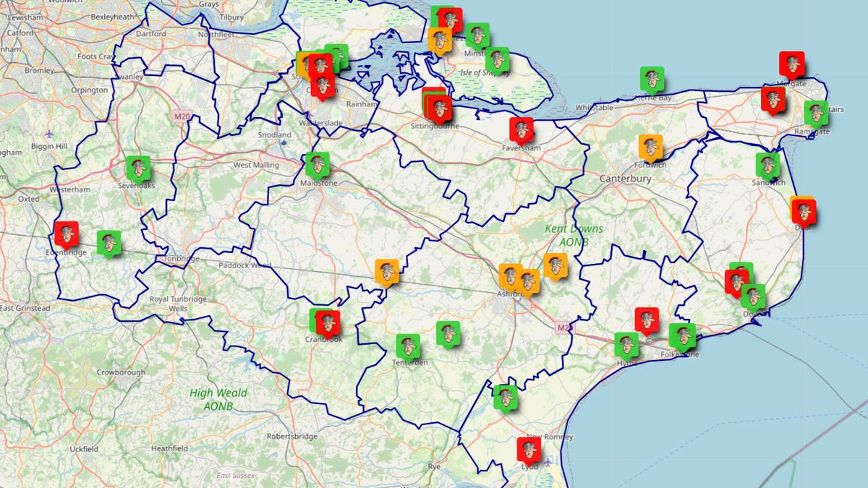Select the red marker at Margate
The height and width of the screenshot is (488, 868).
[792, 64]
